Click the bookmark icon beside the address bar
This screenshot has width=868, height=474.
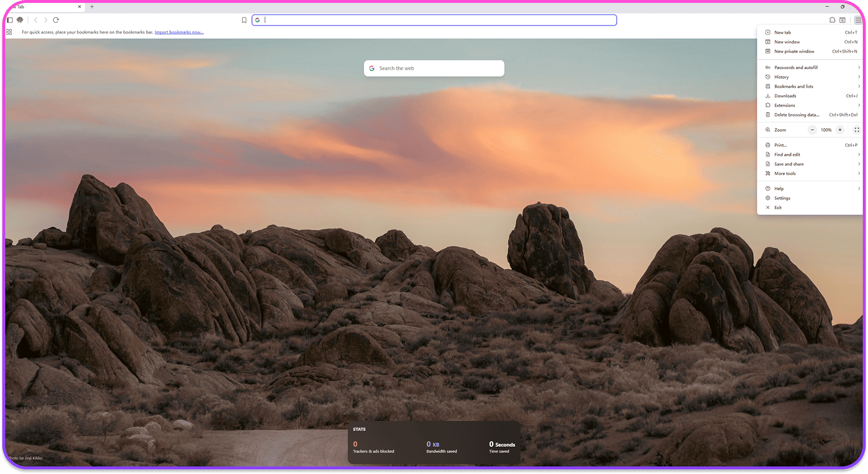coord(244,20)
